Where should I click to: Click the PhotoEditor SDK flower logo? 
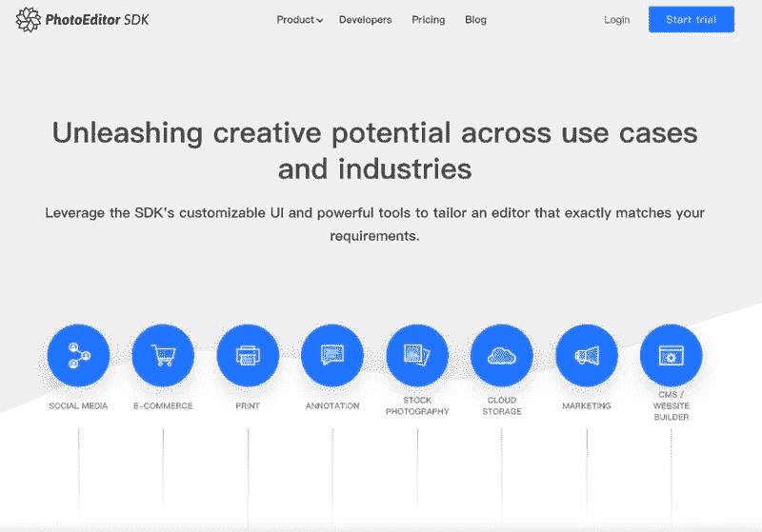point(30,20)
